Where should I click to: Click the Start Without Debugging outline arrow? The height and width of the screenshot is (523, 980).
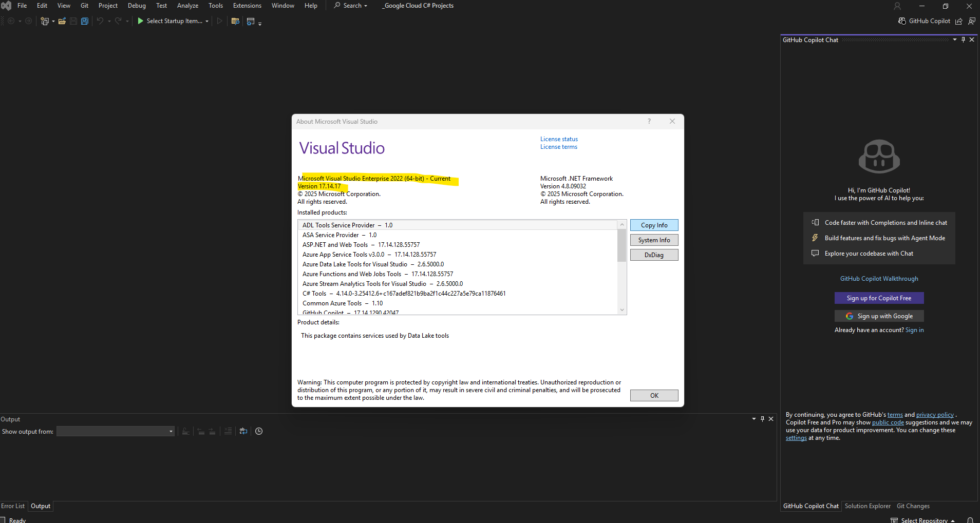(220, 21)
